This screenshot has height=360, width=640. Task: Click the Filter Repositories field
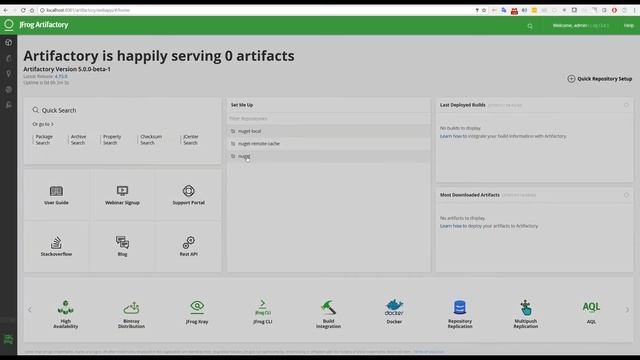click(329, 118)
